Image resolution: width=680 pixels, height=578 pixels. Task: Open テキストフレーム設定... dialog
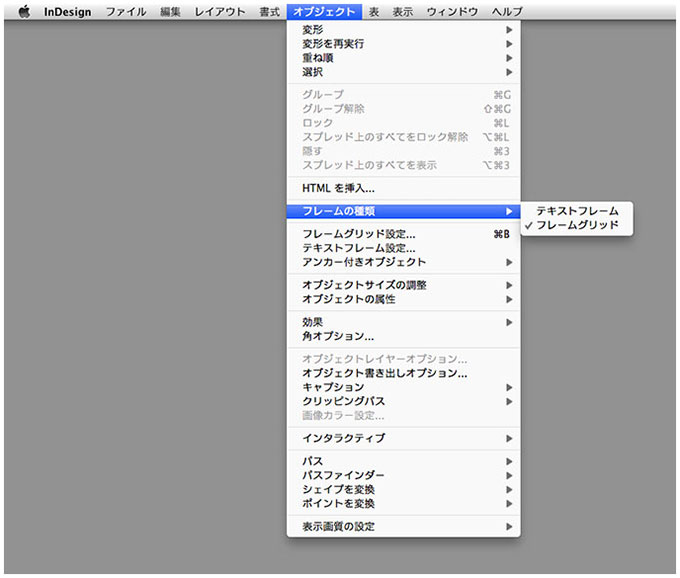(x=403, y=248)
